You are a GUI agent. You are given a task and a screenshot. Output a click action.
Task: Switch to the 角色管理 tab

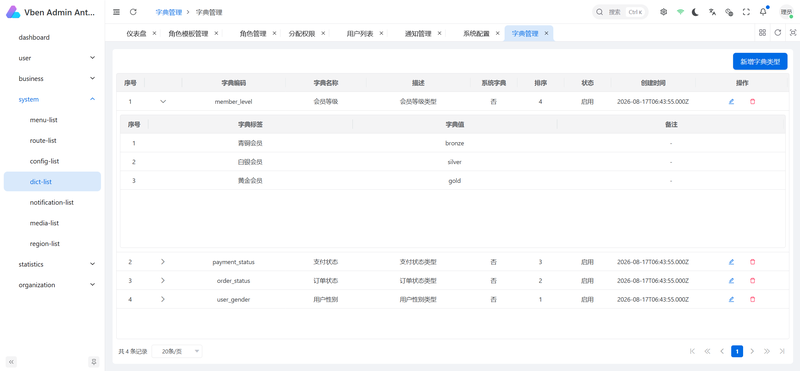point(253,34)
